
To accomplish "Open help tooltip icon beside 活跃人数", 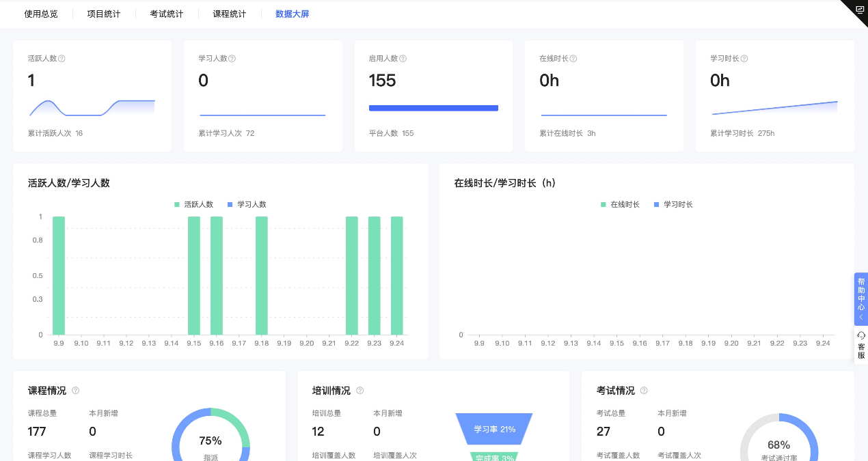I will pyautogui.click(x=62, y=59).
